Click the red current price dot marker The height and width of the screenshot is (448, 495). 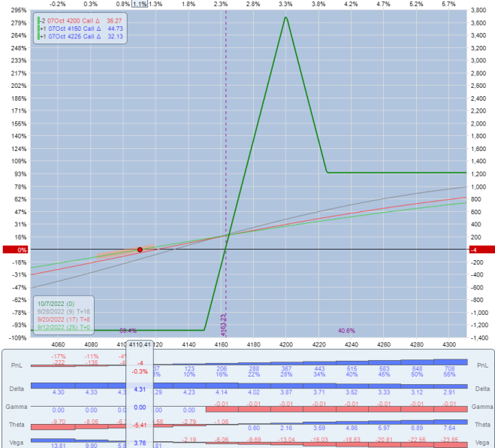[x=140, y=249]
